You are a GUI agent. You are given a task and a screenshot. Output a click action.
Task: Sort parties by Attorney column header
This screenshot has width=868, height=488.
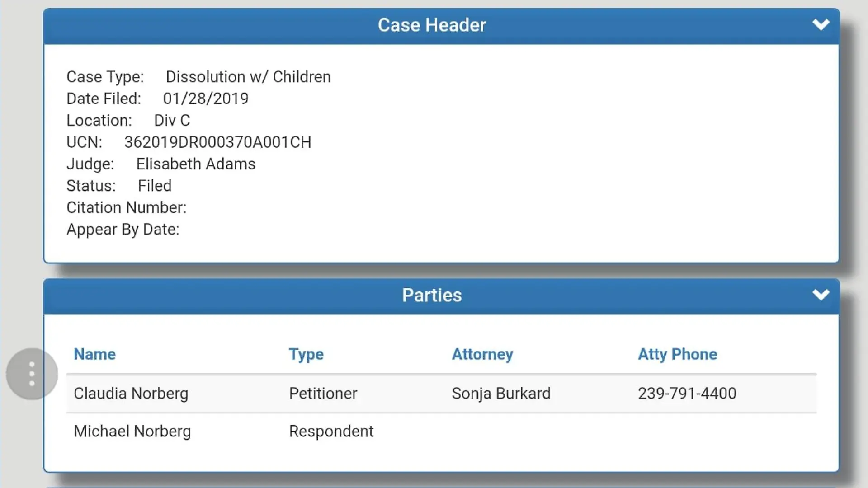(482, 354)
